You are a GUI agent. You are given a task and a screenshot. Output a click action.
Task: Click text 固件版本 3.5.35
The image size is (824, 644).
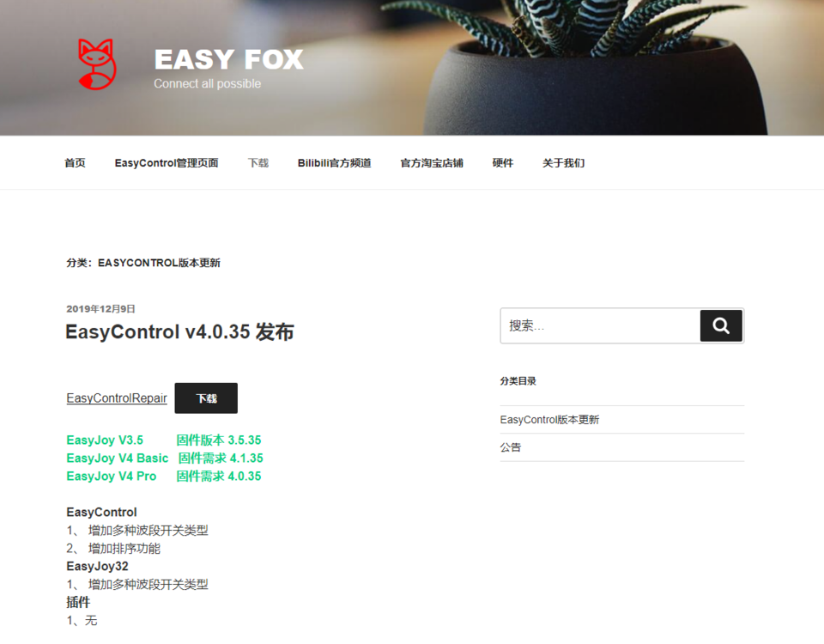click(x=219, y=440)
